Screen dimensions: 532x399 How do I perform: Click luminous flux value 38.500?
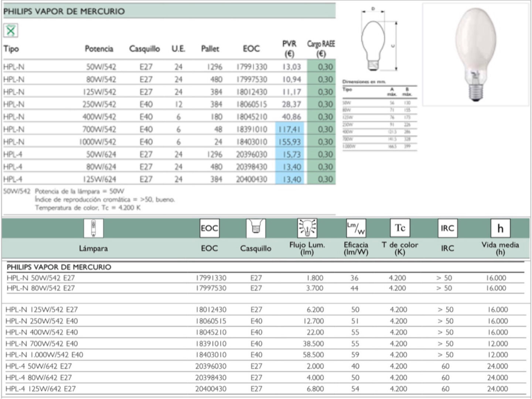click(x=313, y=344)
